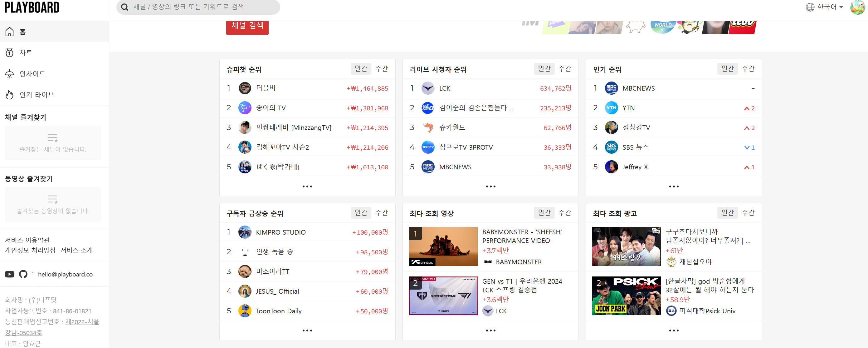Open the 제2022-서울강남-05034호 registration link
The image size is (868, 348).
52,327
